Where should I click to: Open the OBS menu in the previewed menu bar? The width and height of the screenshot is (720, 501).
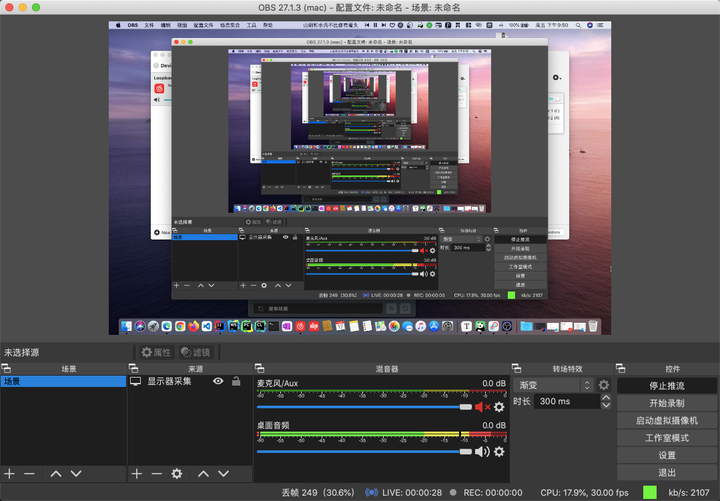click(133, 25)
